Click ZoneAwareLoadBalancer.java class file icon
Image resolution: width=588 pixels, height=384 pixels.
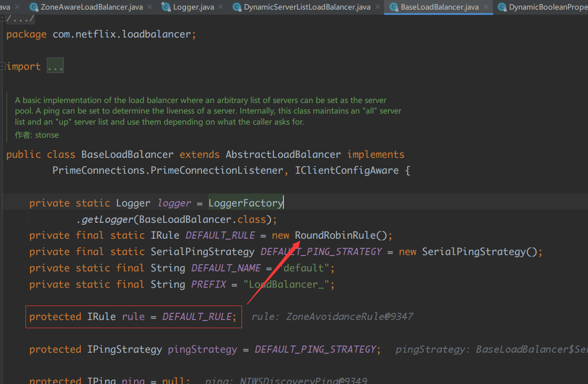tap(34, 7)
